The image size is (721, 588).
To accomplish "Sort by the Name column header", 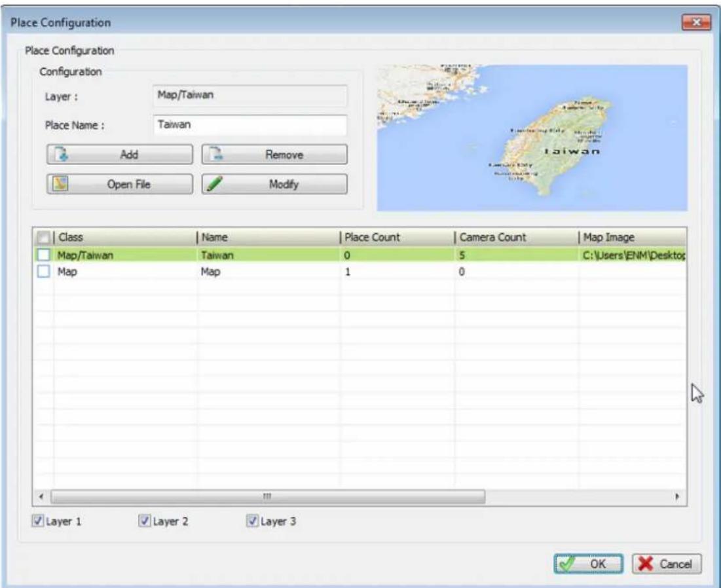I will point(268,237).
